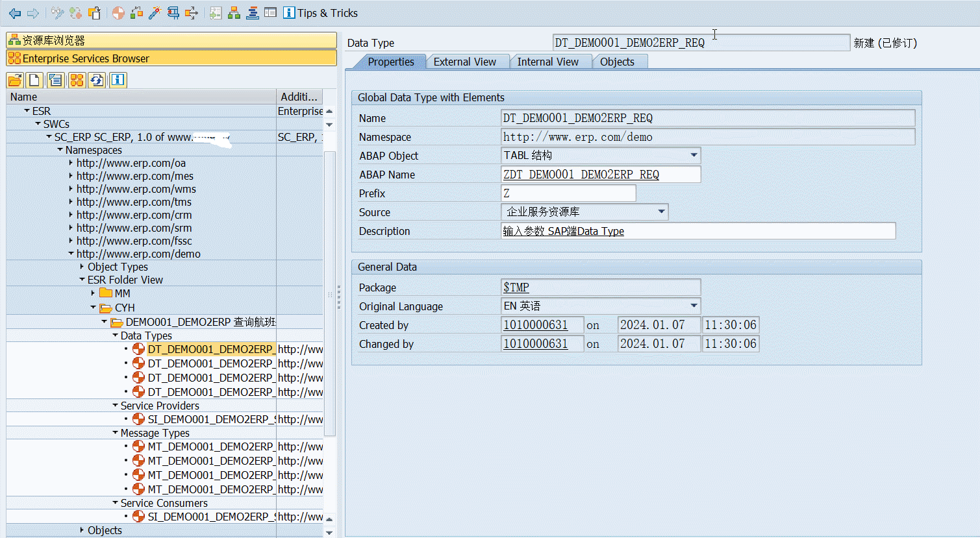Switch Active/Inactive version with the circles icon
This screenshot has height=538, width=980.
pyautogui.click(x=76, y=13)
